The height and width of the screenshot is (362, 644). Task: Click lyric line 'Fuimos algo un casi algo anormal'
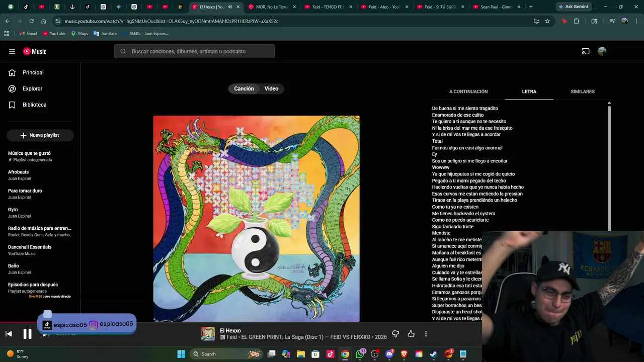[x=467, y=148]
